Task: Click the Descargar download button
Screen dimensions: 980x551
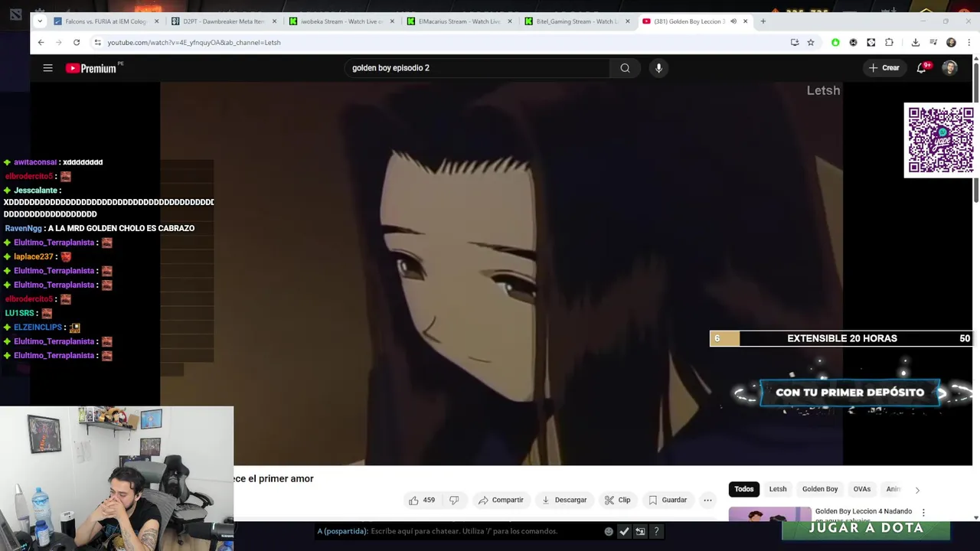Action: [564, 500]
